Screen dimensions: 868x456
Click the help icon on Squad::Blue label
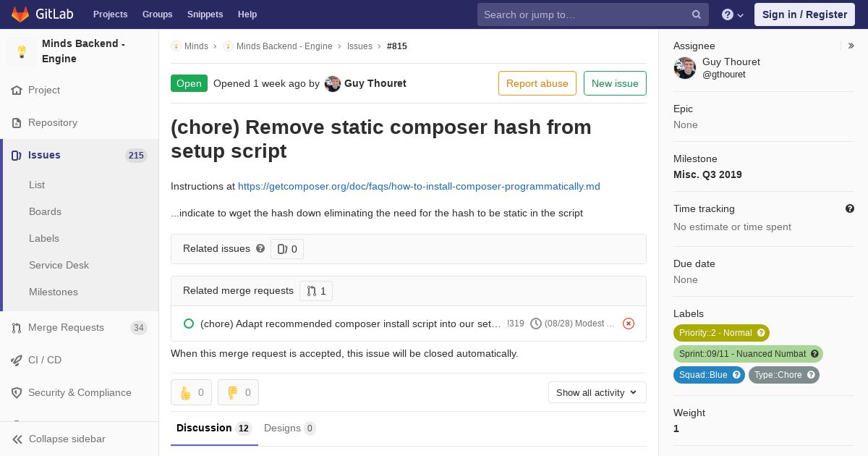(736, 375)
